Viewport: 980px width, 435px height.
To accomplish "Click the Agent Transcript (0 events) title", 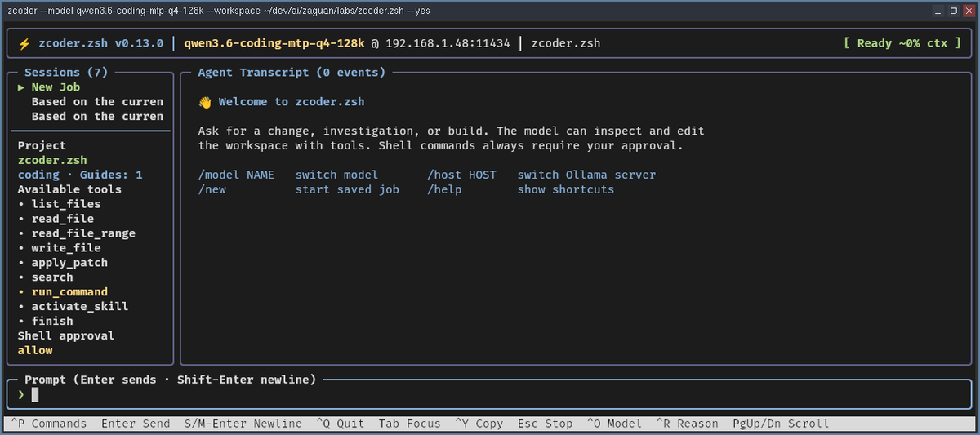I will [x=292, y=73].
